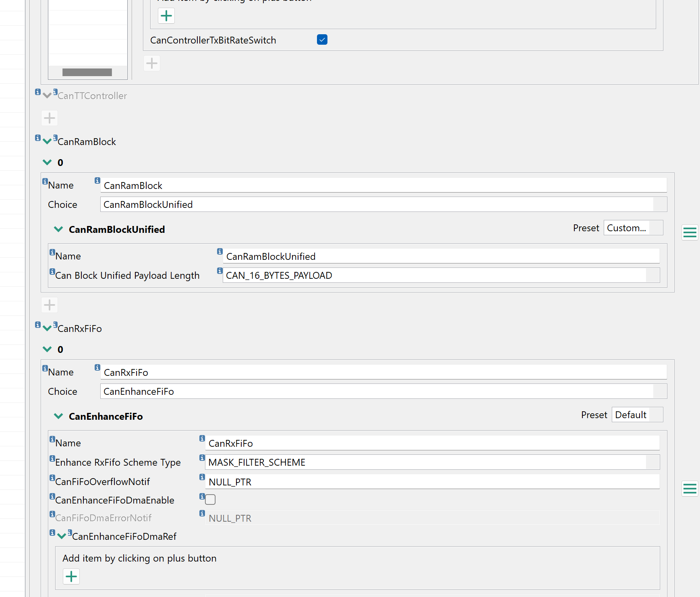Add an item under CanEnhanceFiFoDmaRef with plus button
This screenshot has height=597, width=700.
coord(71,576)
